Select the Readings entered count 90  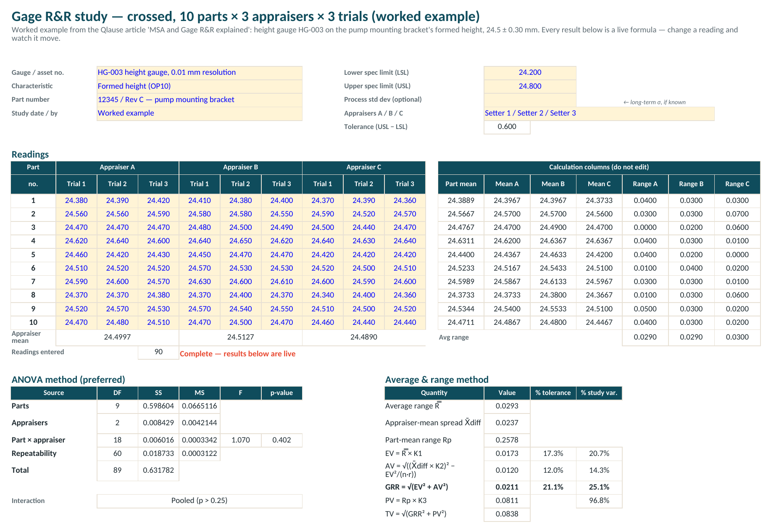[158, 352]
